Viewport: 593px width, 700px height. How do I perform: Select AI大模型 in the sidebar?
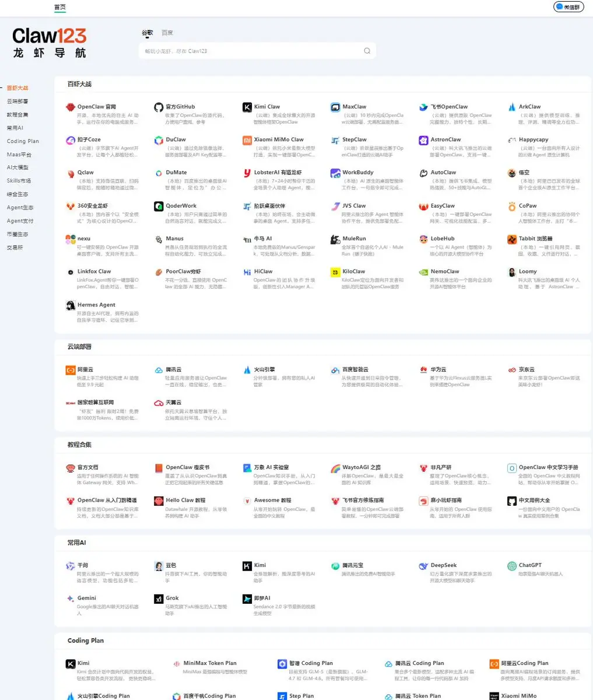coord(17,167)
